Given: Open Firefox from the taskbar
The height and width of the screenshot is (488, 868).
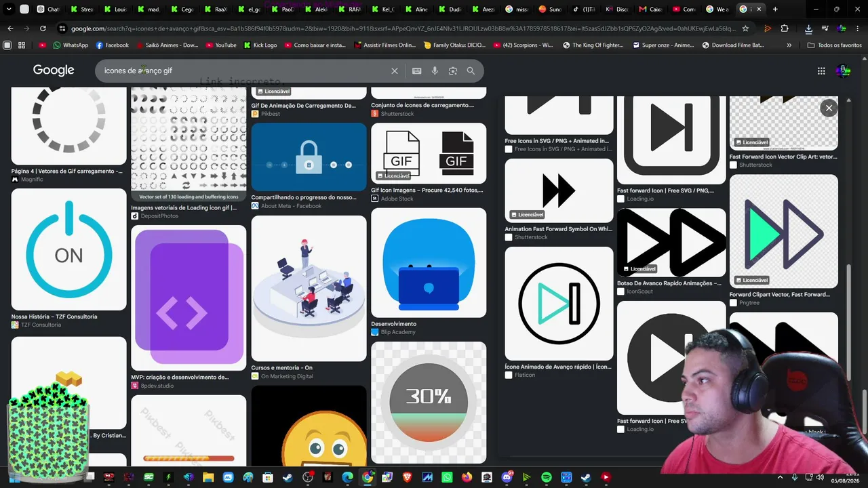Looking at the screenshot, I should (467, 477).
